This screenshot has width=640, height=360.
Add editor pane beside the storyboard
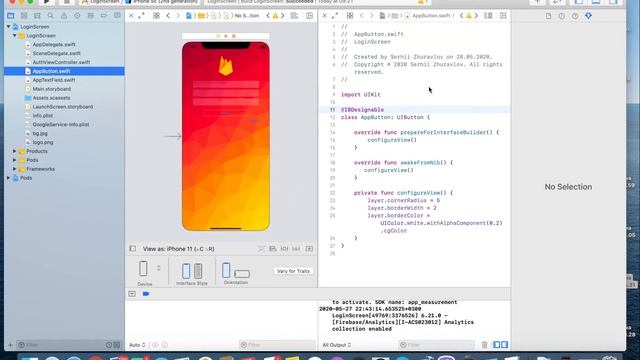click(310, 16)
